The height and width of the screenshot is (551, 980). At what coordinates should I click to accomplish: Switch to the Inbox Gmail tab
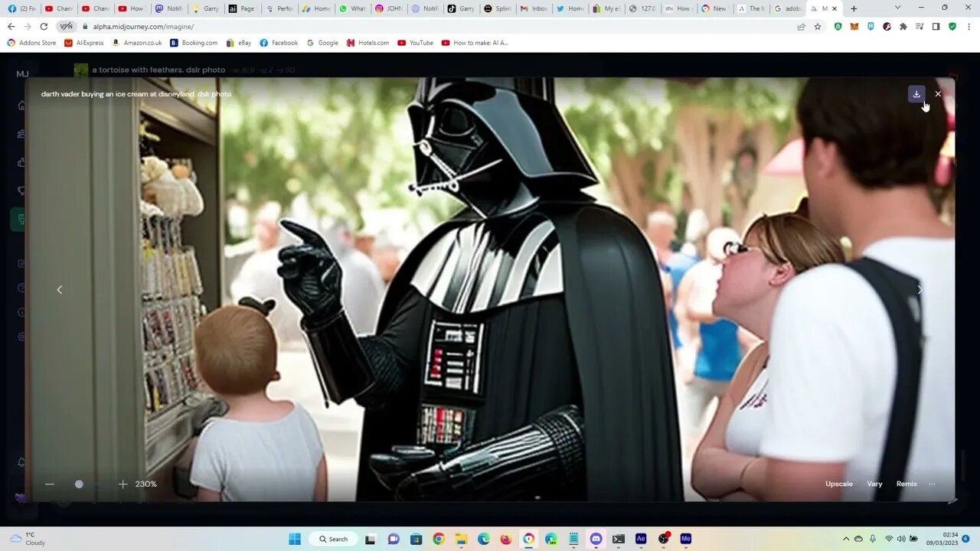(x=534, y=8)
